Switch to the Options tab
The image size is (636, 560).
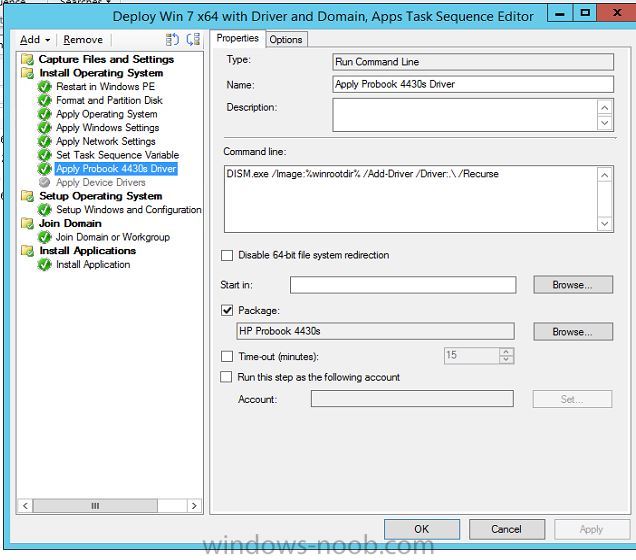pyautogui.click(x=286, y=39)
